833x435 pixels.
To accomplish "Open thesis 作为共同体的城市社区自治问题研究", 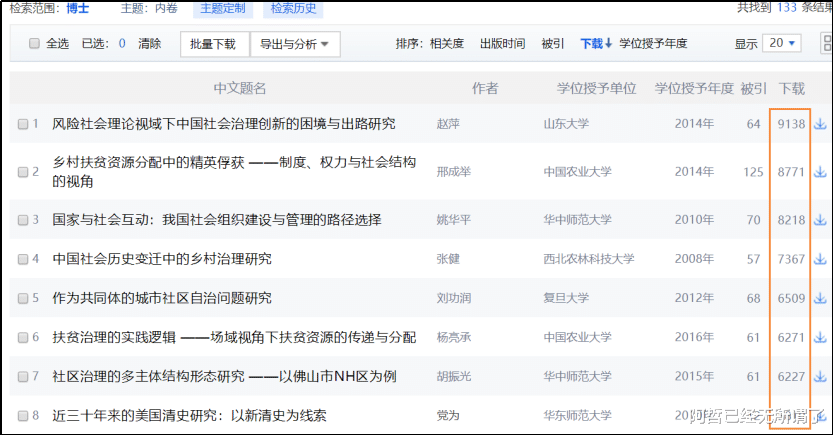I will [162, 298].
